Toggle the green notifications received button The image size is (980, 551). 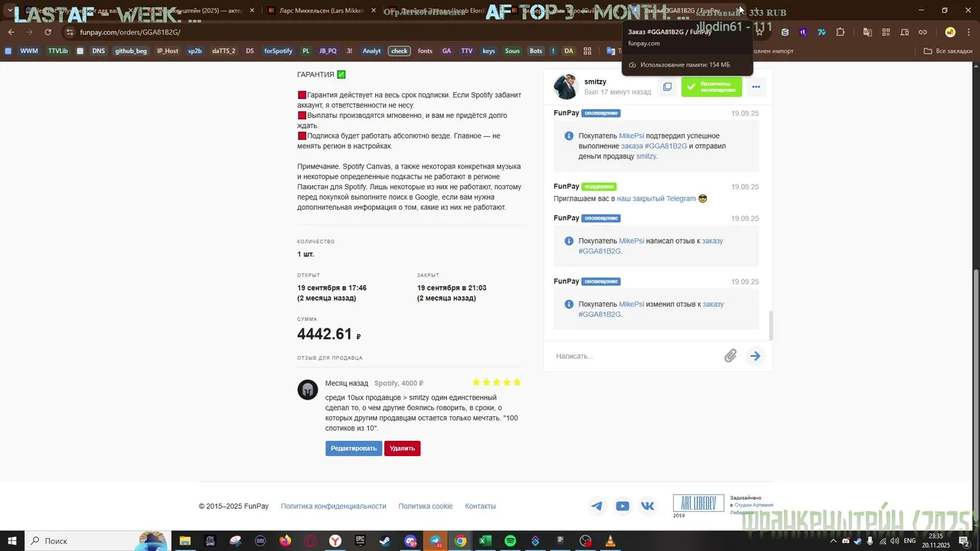tap(711, 87)
